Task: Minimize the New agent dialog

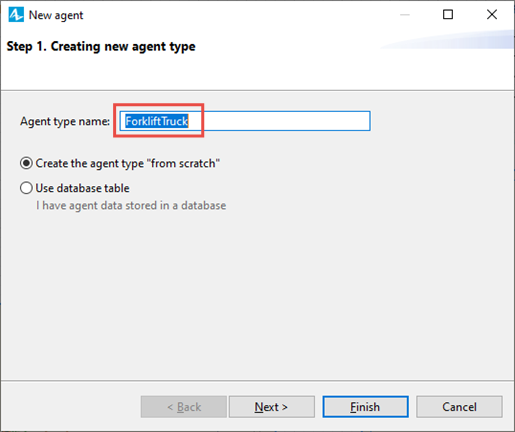Action: (405, 15)
